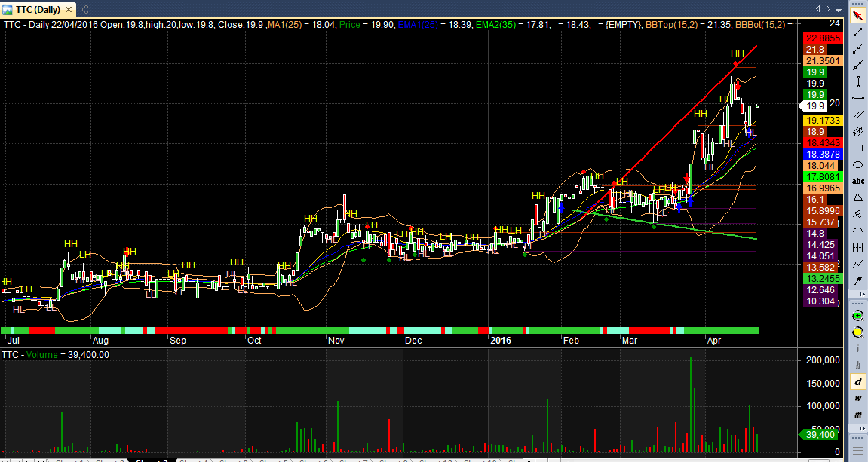Select the arrow pointer tool

[x=857, y=16]
